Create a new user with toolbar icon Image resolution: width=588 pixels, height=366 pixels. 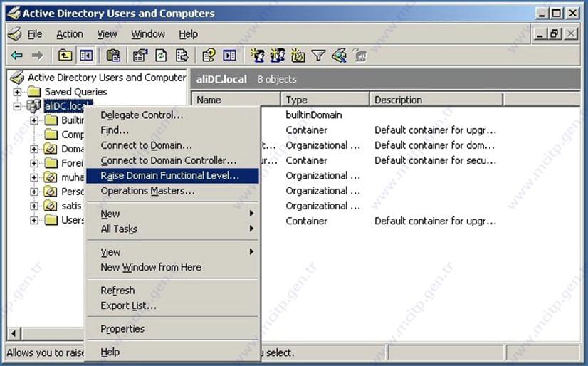257,56
